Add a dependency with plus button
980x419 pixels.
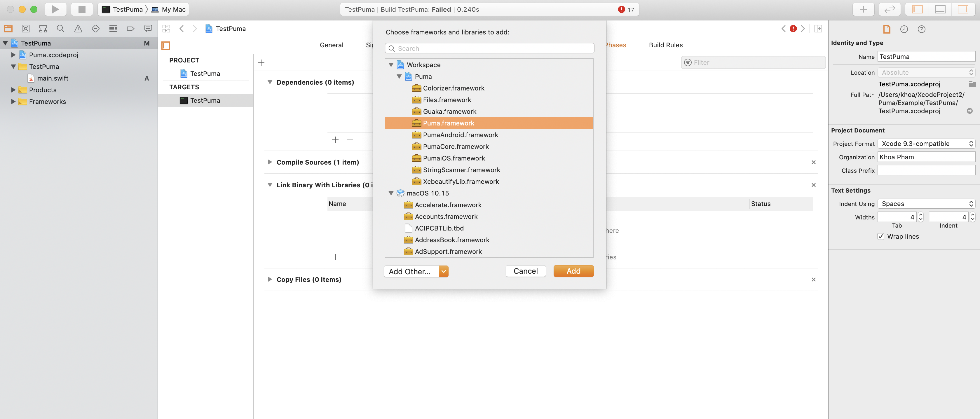(x=335, y=140)
